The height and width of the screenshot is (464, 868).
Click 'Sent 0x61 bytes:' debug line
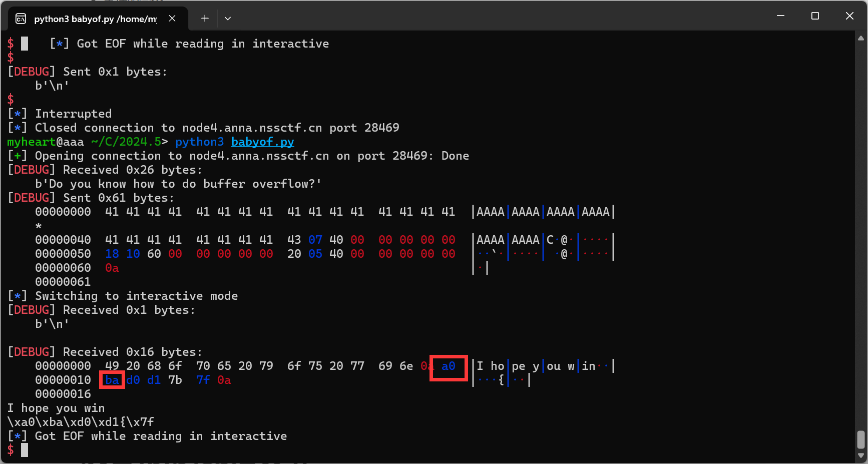[91, 198]
